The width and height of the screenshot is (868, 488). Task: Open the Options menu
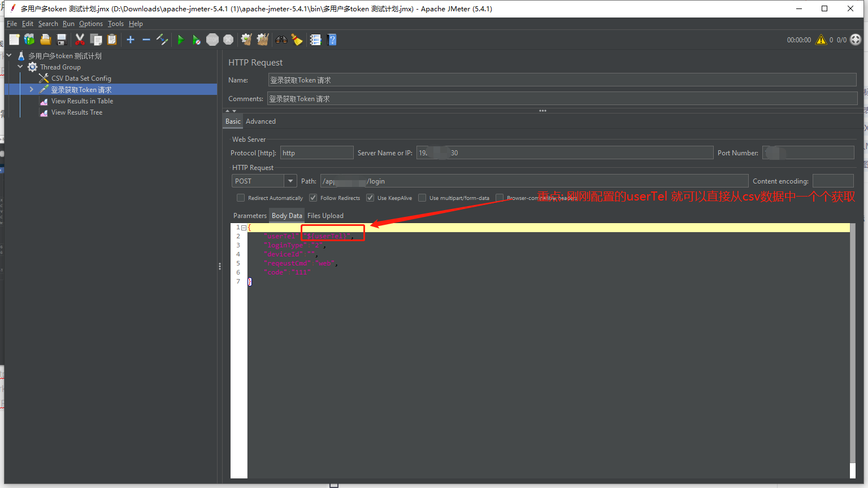(x=91, y=24)
